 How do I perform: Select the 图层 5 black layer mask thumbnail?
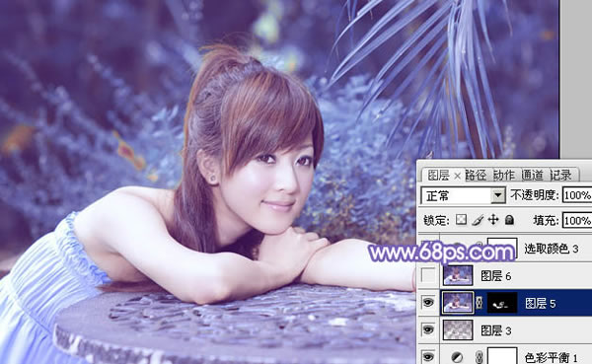tap(502, 303)
